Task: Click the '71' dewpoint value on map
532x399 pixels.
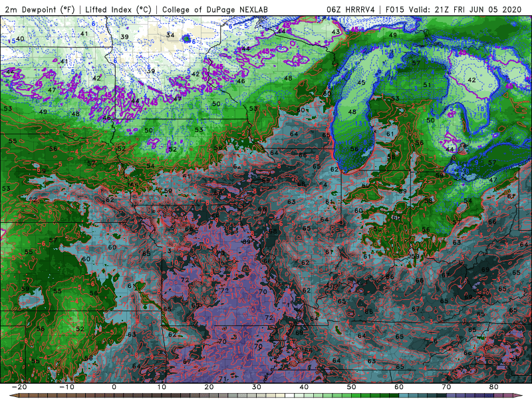Action: [x=223, y=379]
